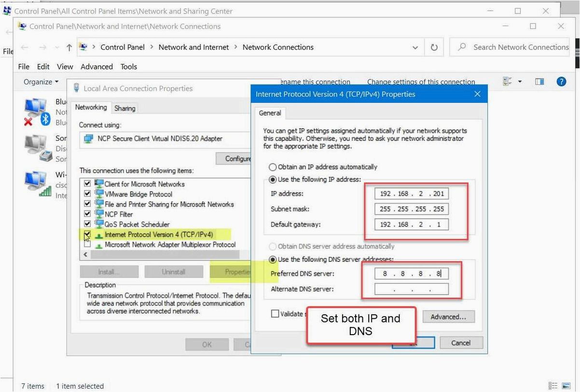The width and height of the screenshot is (580, 392).
Task: Click the Advanced... button
Action: (x=449, y=317)
